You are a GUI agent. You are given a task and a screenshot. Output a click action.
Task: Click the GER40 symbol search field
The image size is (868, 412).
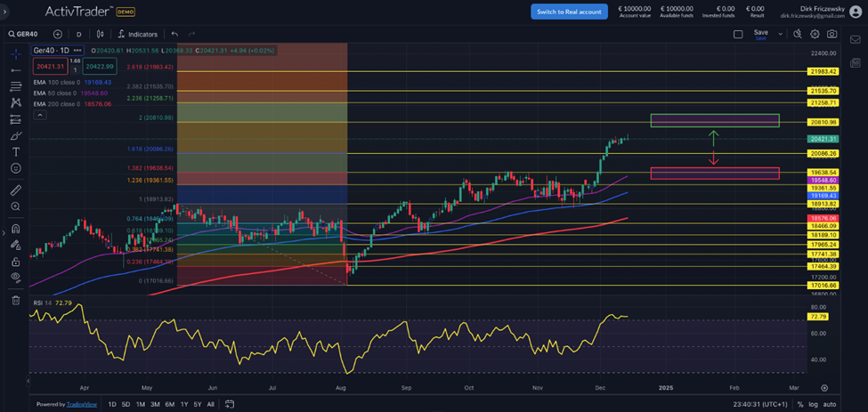point(28,34)
